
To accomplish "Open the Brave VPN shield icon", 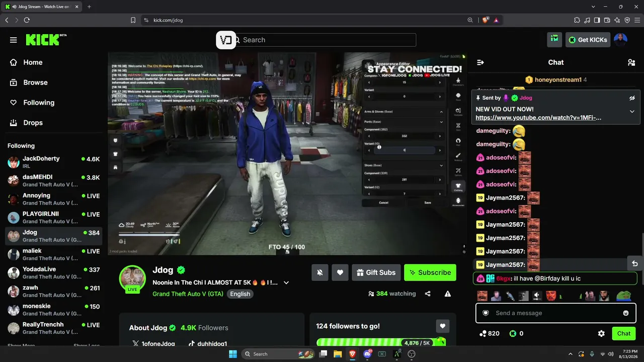I will pos(627,20).
